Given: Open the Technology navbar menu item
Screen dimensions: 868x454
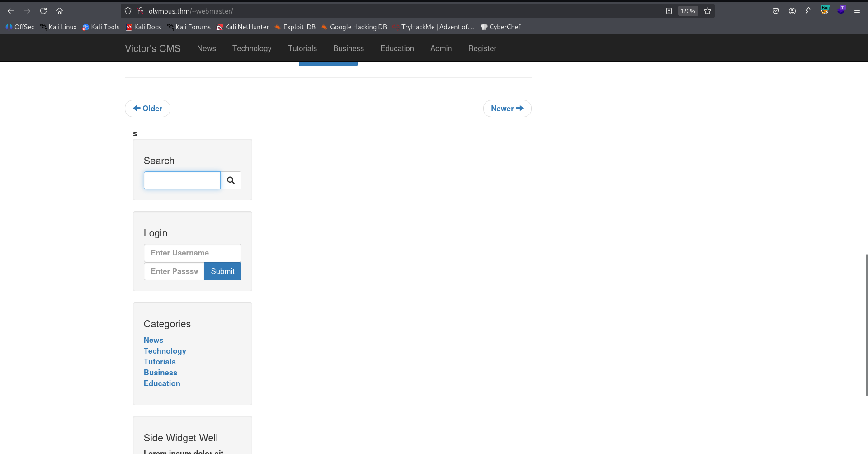Looking at the screenshot, I should click(252, 48).
